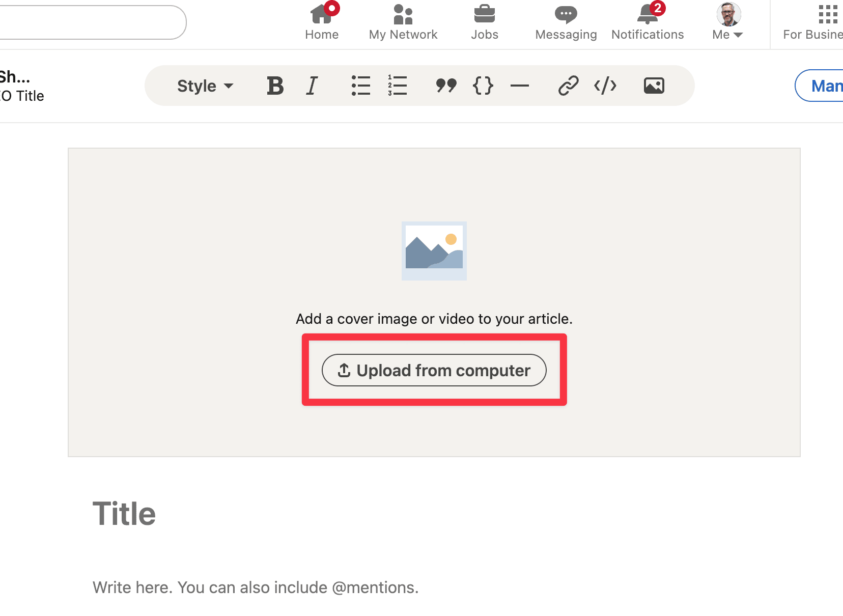The height and width of the screenshot is (616, 843).
Task: Expand the Me profile menu
Action: (x=728, y=22)
